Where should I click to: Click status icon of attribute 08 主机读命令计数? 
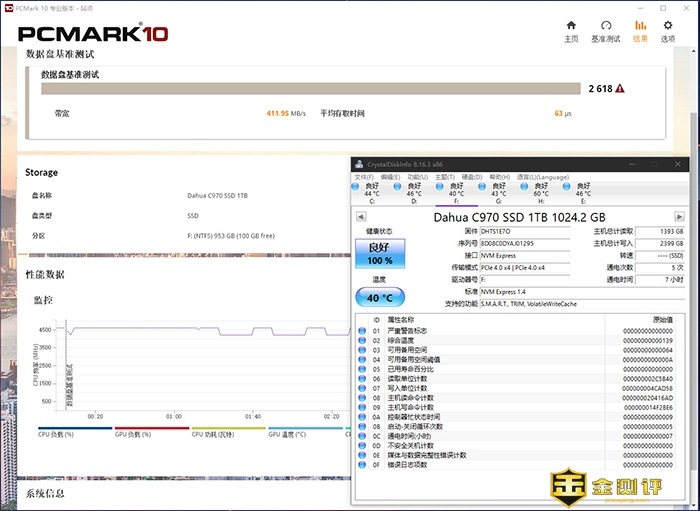[x=362, y=398]
